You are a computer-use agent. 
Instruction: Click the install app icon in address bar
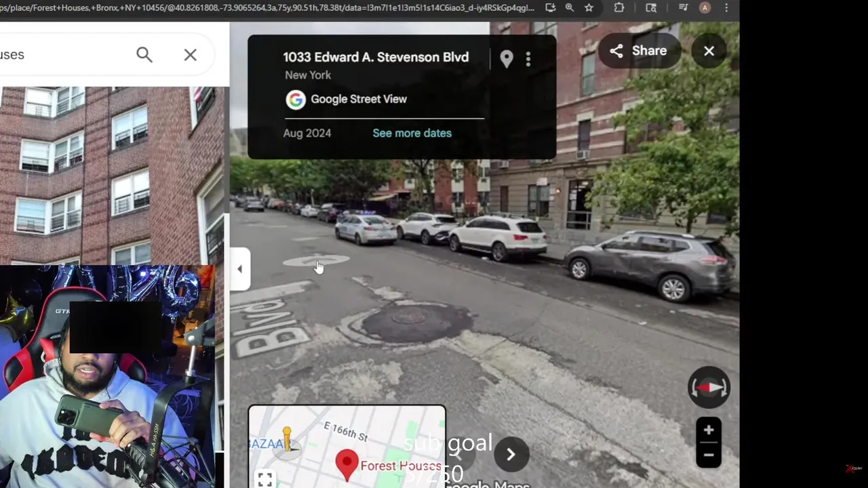(x=550, y=7)
